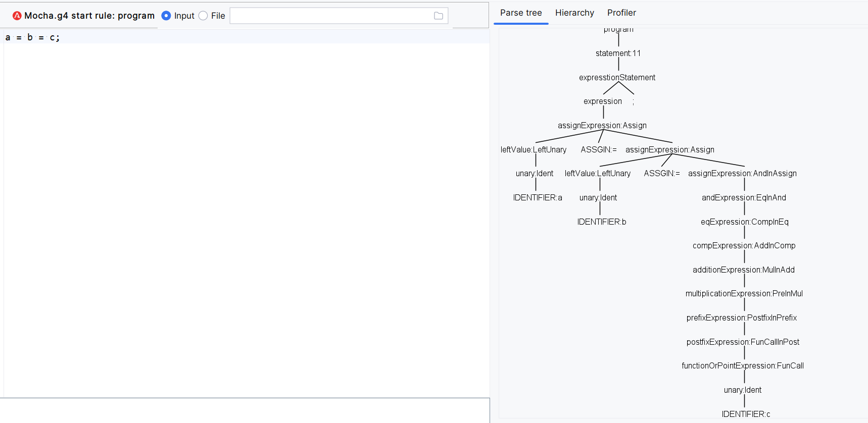Select the File radio button

203,16
